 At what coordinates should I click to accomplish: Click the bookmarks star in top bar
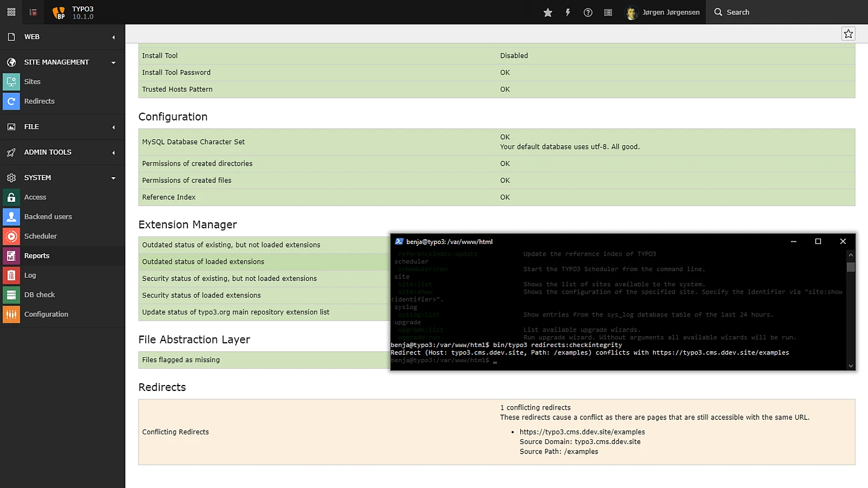pyautogui.click(x=548, y=12)
